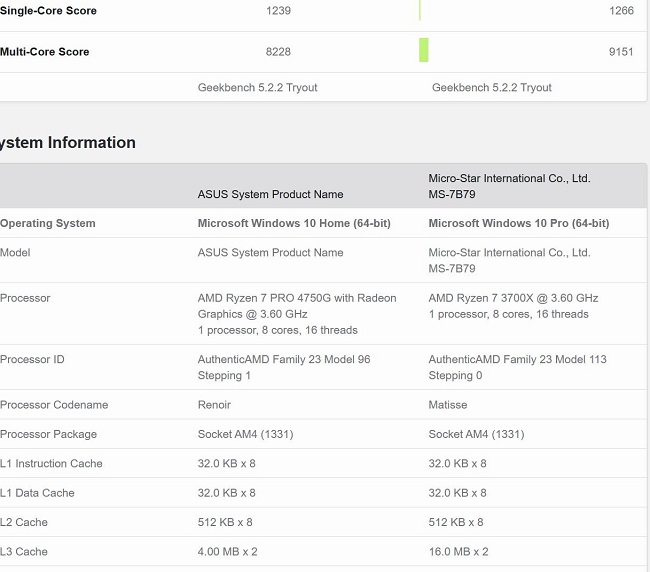Click the right Multi-Core Score value 9151
650x572 pixels.
tap(621, 52)
